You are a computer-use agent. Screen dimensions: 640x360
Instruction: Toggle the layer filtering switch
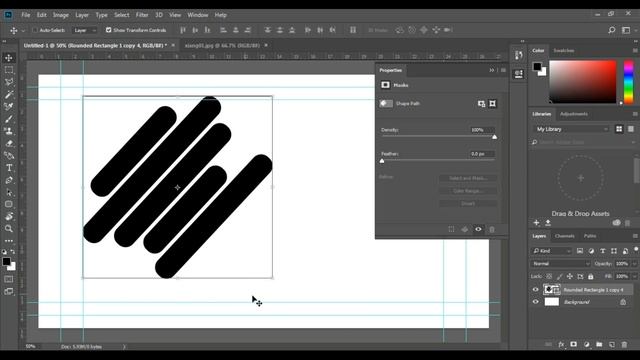(636, 250)
